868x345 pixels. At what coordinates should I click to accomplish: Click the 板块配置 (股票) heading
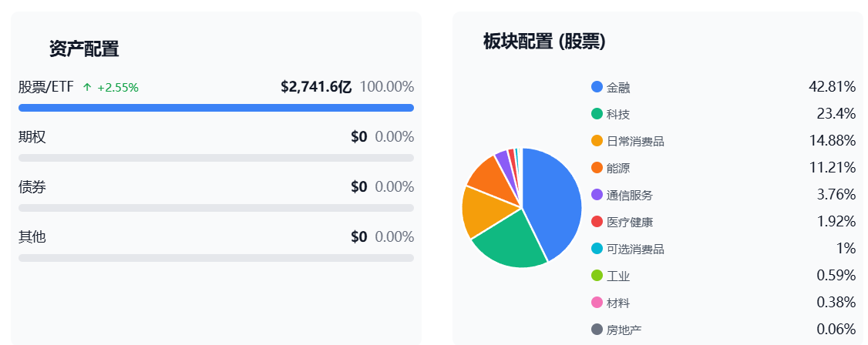click(544, 42)
